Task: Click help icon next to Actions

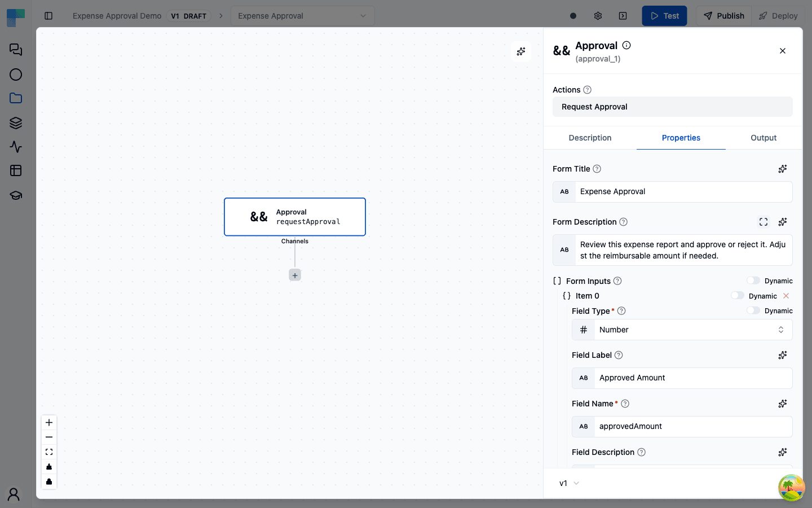Action: click(587, 90)
